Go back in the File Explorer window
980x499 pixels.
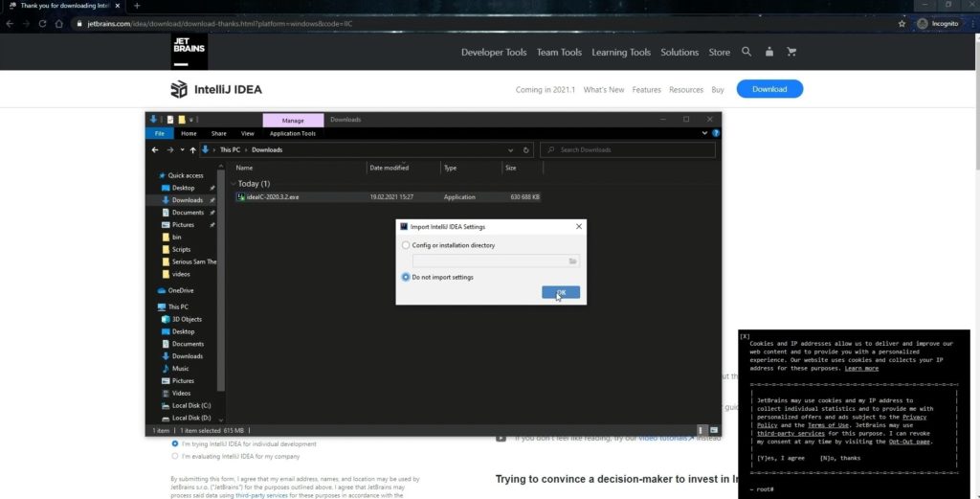155,150
